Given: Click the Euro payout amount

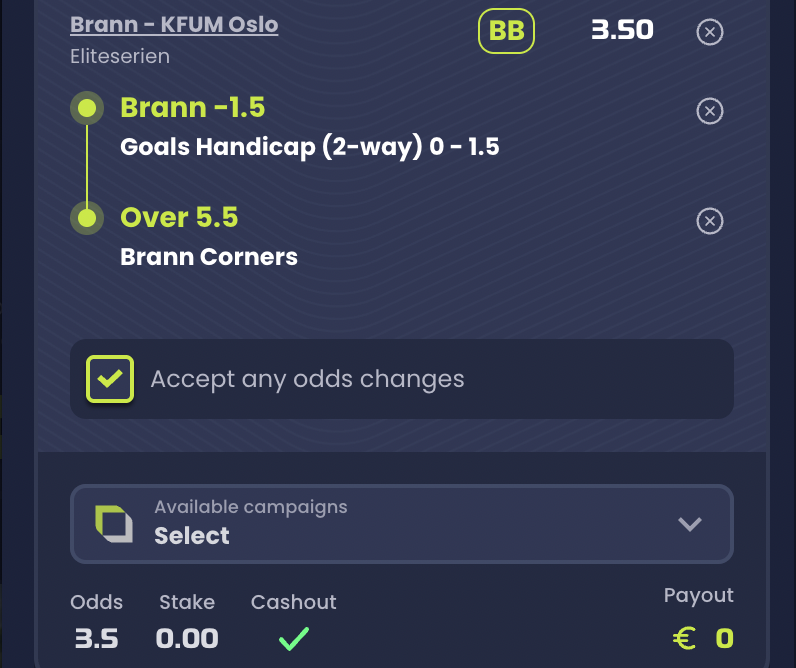Looking at the screenshot, I should pyautogui.click(x=703, y=638).
